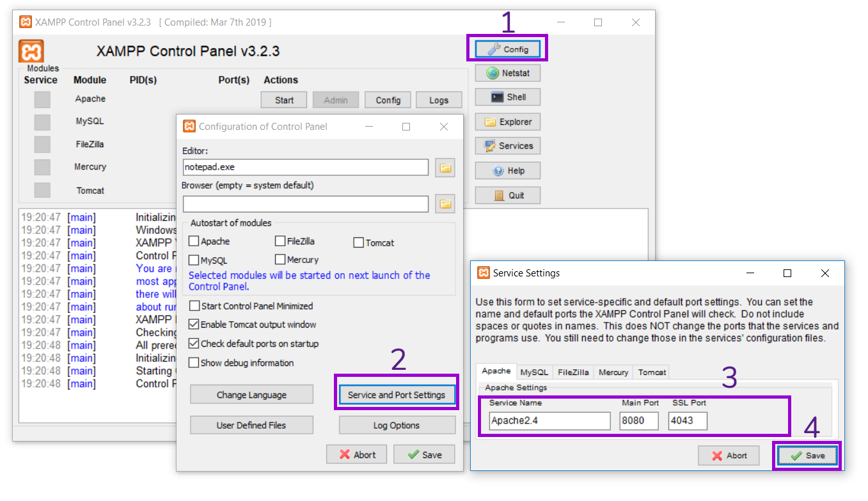Open the Services button in XAMPP panel
Screen dimensions: 868x501
pyautogui.click(x=507, y=146)
